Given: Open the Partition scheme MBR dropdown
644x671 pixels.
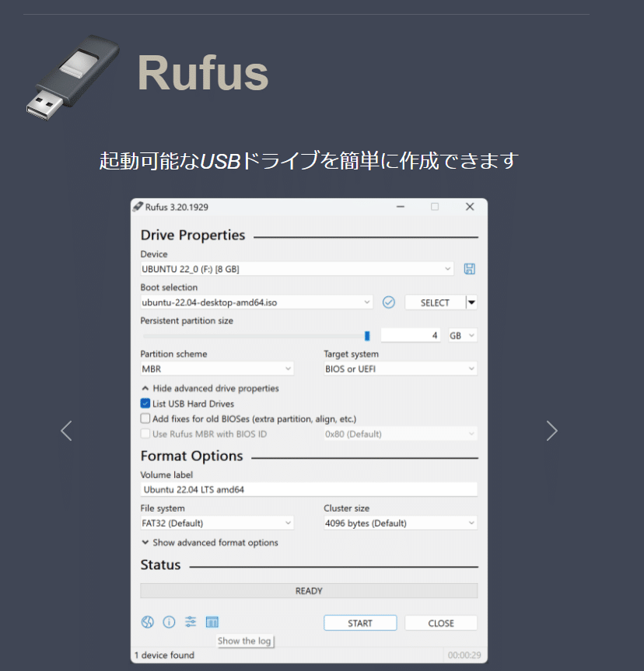Looking at the screenshot, I should [217, 369].
